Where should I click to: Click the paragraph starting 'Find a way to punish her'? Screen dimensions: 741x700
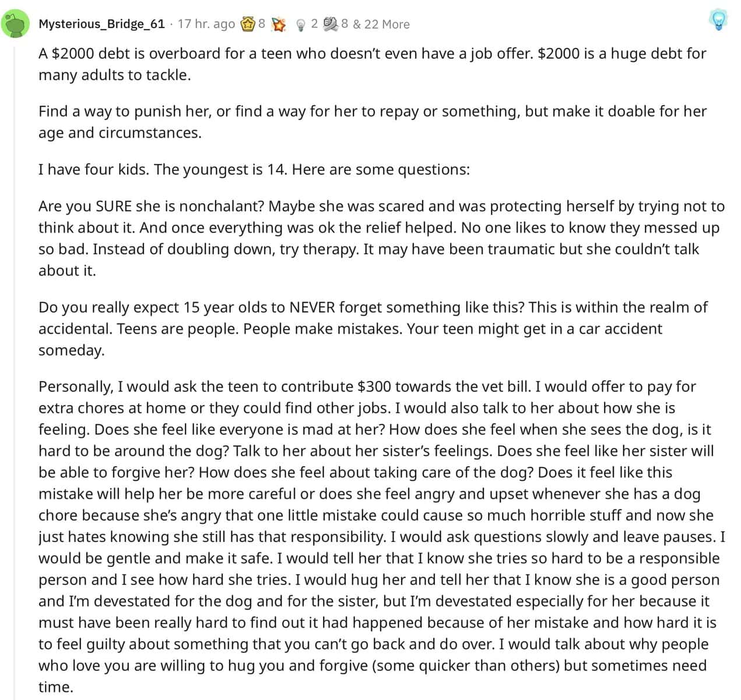[373, 122]
